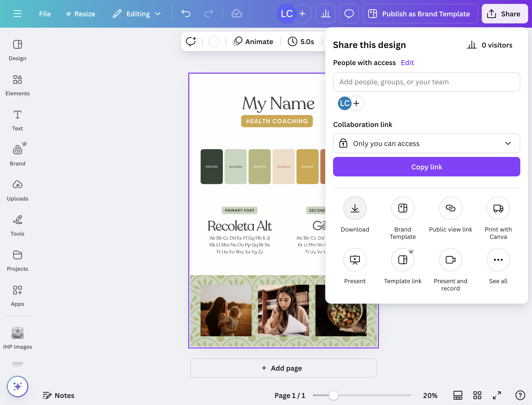
Task: Select the Public view link option
Action: (x=451, y=208)
